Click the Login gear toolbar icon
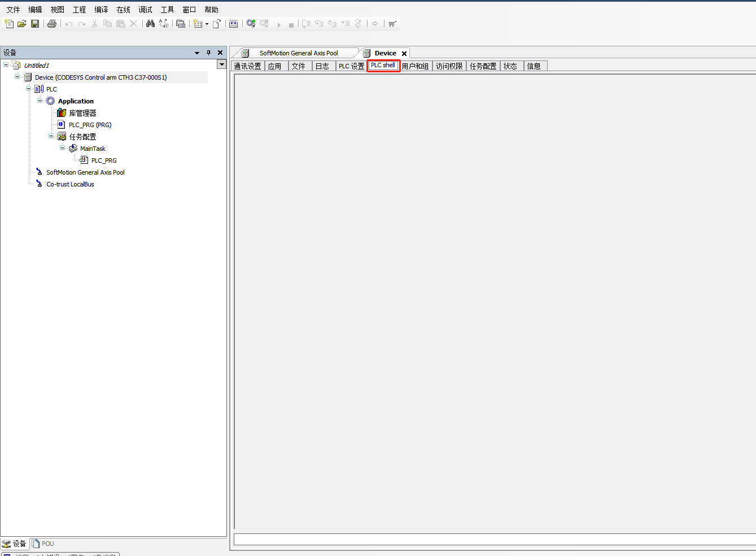The height and width of the screenshot is (556, 756). (251, 24)
